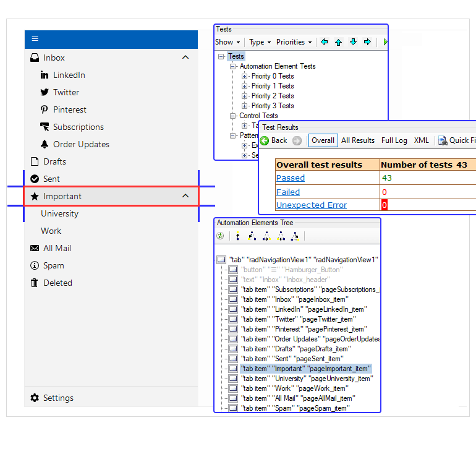Click the down arrow in Tests toolbar
The image size is (476, 454).
(x=353, y=41)
